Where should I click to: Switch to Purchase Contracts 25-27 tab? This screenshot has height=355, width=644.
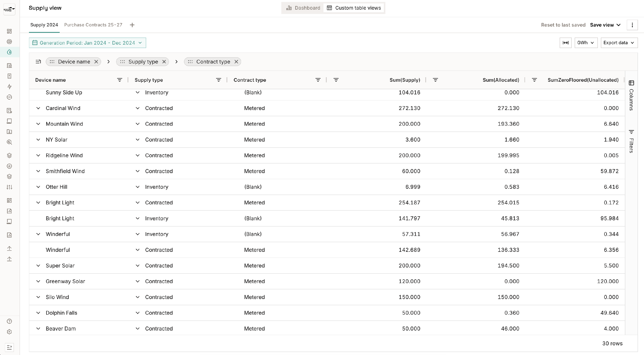(93, 25)
